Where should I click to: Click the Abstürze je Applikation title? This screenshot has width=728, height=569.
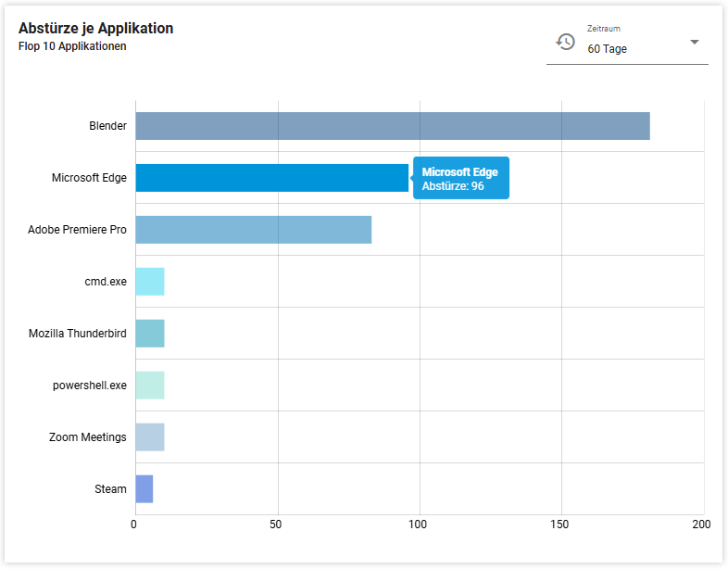point(95,29)
